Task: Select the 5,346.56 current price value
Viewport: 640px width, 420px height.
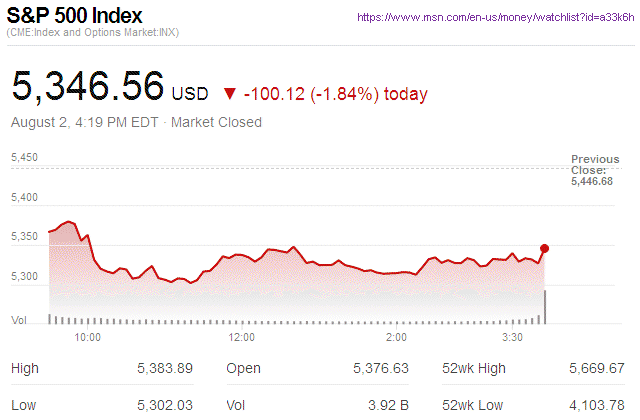Action: pyautogui.click(x=88, y=87)
